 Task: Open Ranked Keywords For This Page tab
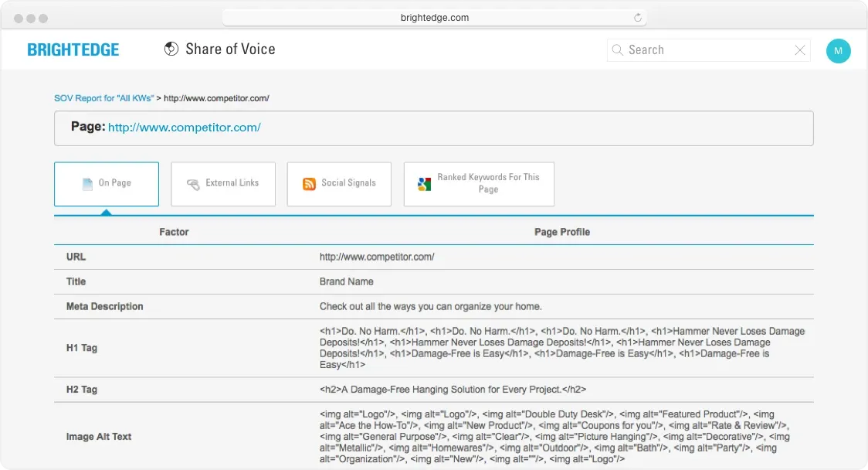(x=479, y=184)
